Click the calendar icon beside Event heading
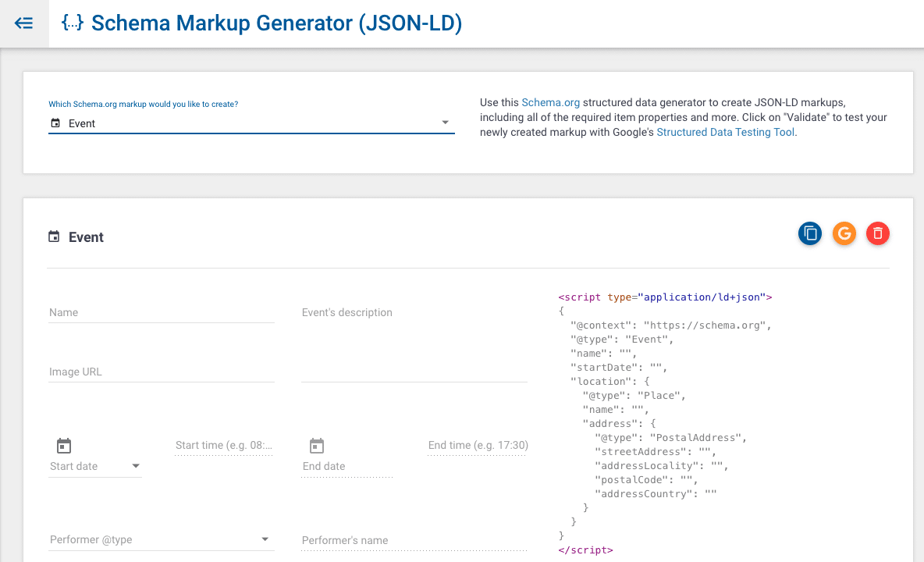 pyautogui.click(x=54, y=237)
